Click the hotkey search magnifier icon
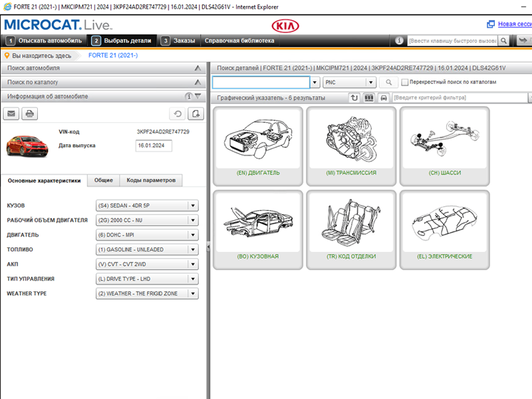Viewport: 532px width, 399px height. pos(504,41)
